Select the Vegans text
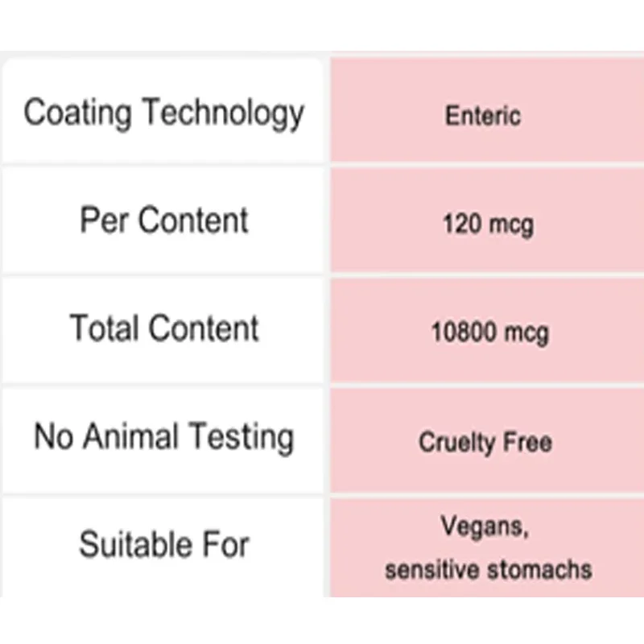Viewport: 644px width, 644px height. (x=485, y=526)
